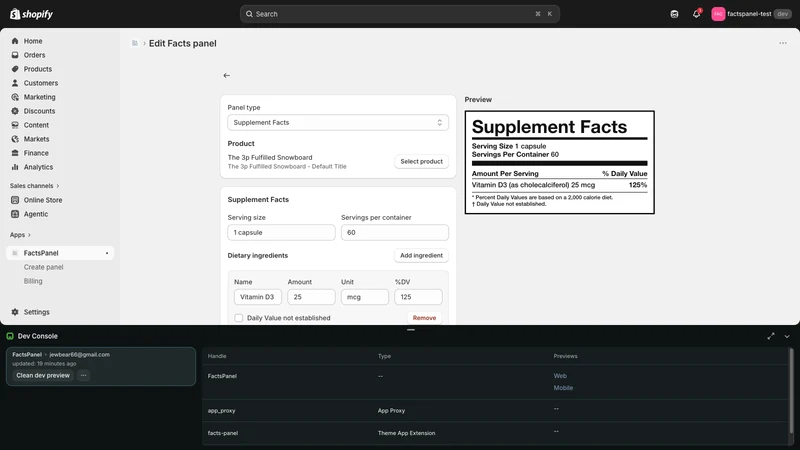
Task: Click the Dev Console green logo icon
Action: pyautogui.click(x=10, y=336)
